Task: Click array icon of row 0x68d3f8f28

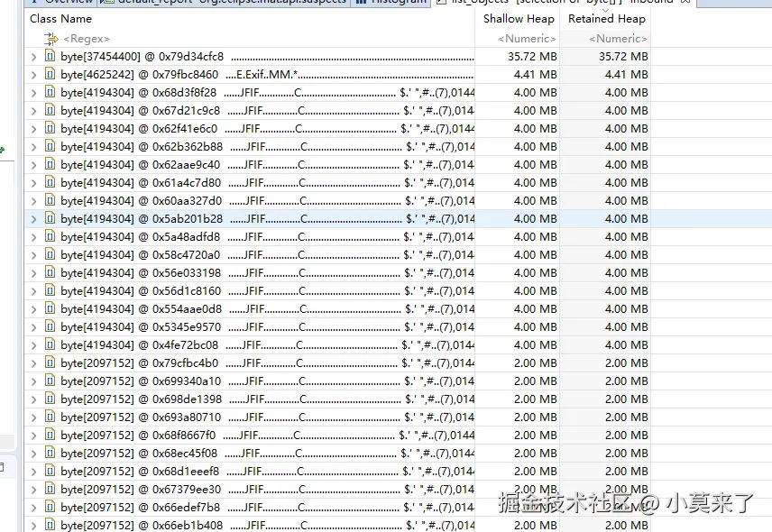Action: pos(50,92)
